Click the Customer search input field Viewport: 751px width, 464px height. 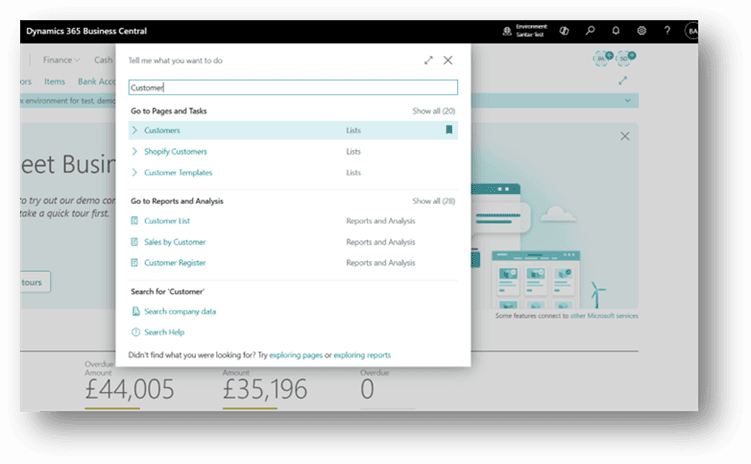(293, 88)
